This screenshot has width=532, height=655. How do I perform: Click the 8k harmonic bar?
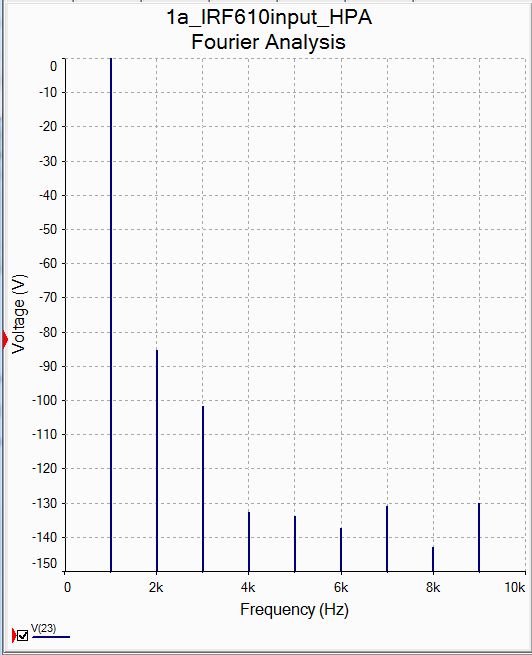tap(433, 559)
